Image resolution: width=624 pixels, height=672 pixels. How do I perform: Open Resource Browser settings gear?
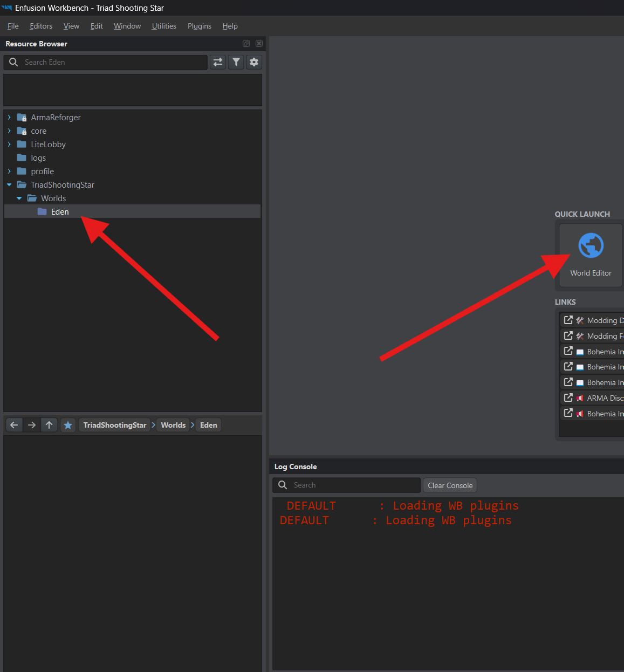[x=254, y=62]
